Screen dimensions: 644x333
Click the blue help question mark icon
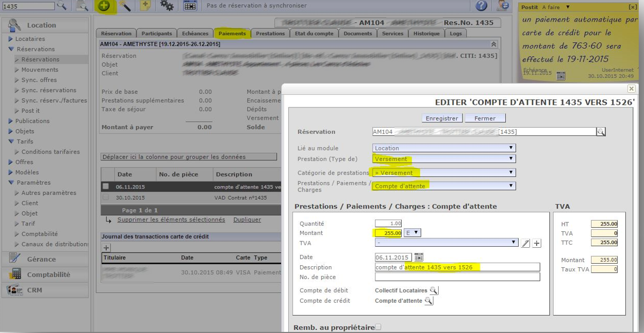coord(481,6)
